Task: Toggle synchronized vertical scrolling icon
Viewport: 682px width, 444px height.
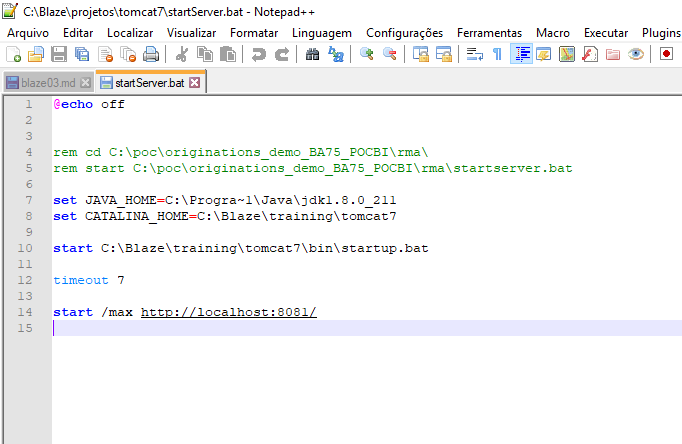Action: pos(421,54)
